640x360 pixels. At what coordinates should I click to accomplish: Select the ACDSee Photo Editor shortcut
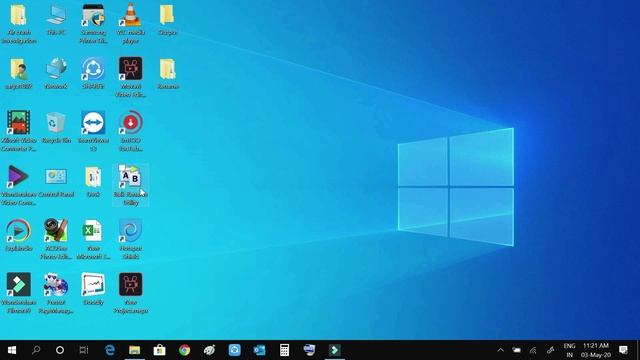point(56,239)
